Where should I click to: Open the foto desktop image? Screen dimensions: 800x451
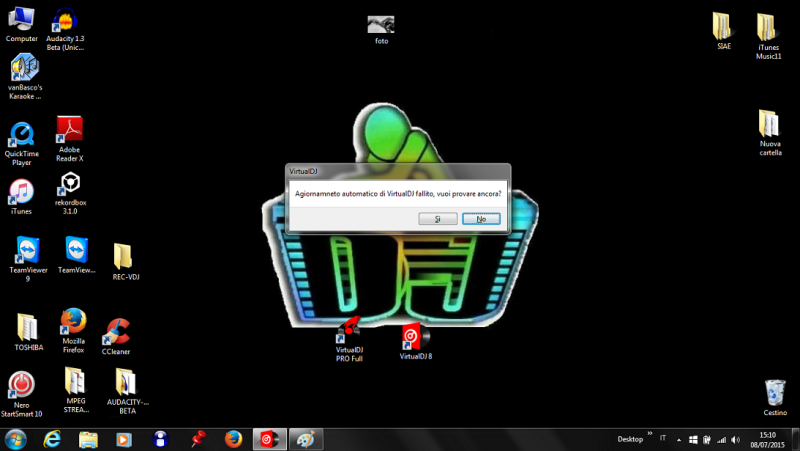click(x=381, y=30)
